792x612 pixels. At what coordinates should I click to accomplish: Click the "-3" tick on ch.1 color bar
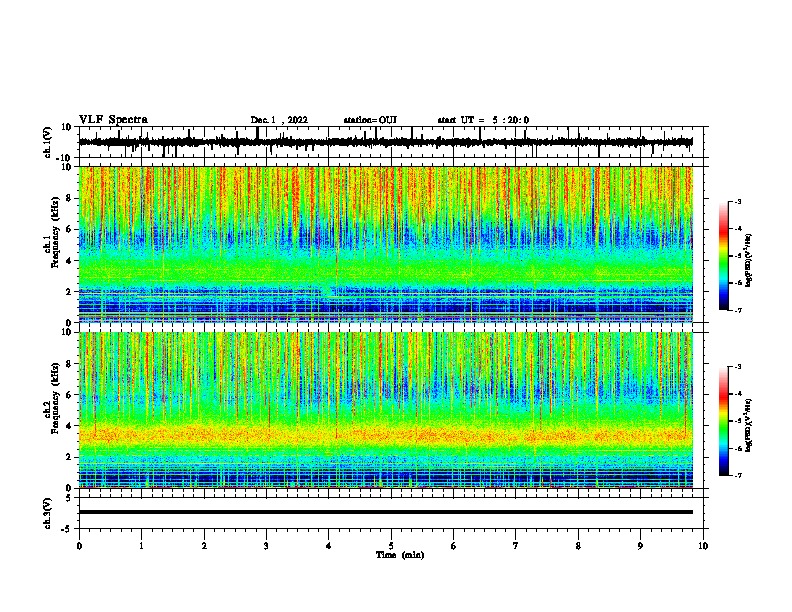(738, 202)
